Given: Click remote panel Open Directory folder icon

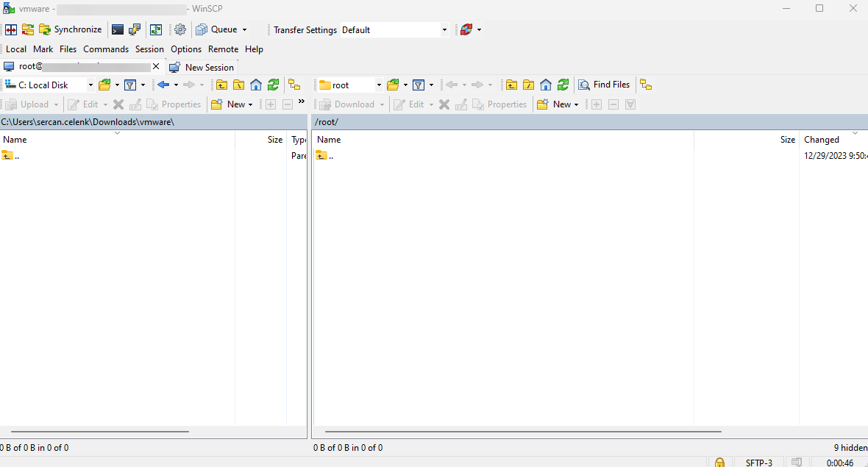Looking at the screenshot, I should (x=393, y=85).
